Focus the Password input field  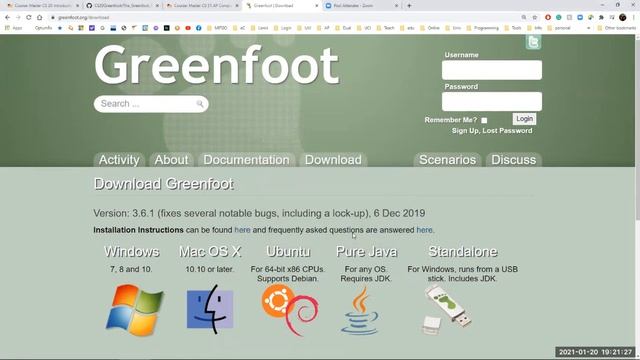(x=492, y=101)
